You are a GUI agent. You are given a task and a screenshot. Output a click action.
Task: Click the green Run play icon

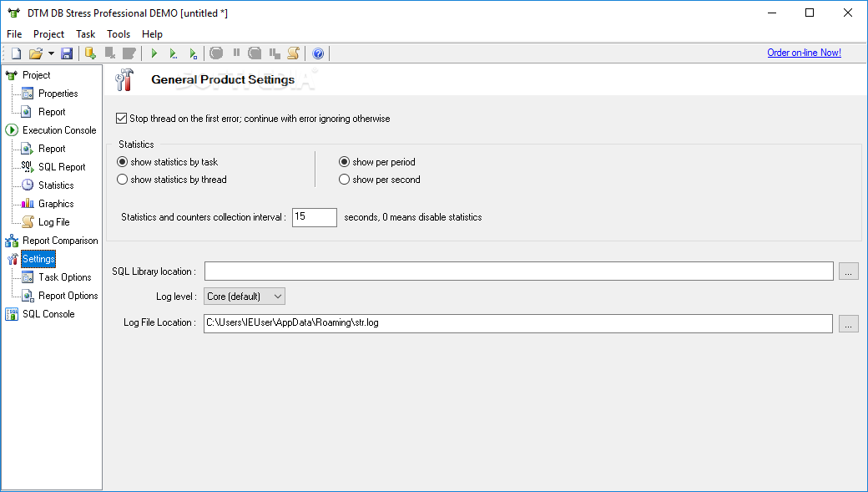(154, 53)
